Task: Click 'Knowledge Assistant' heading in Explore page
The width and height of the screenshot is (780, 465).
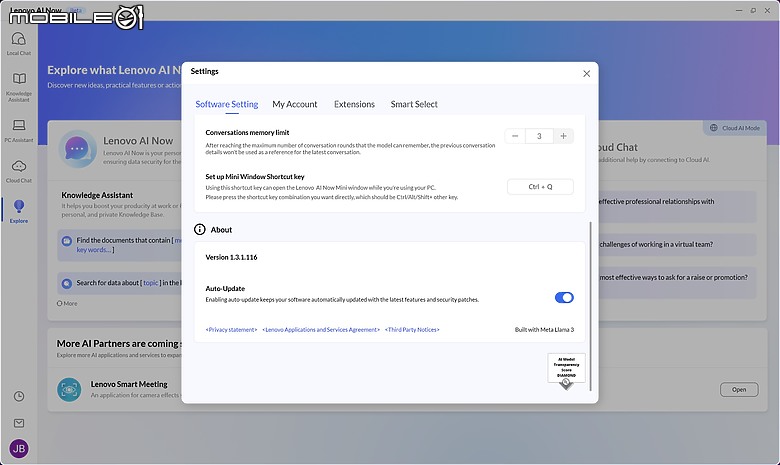Action: click(97, 195)
